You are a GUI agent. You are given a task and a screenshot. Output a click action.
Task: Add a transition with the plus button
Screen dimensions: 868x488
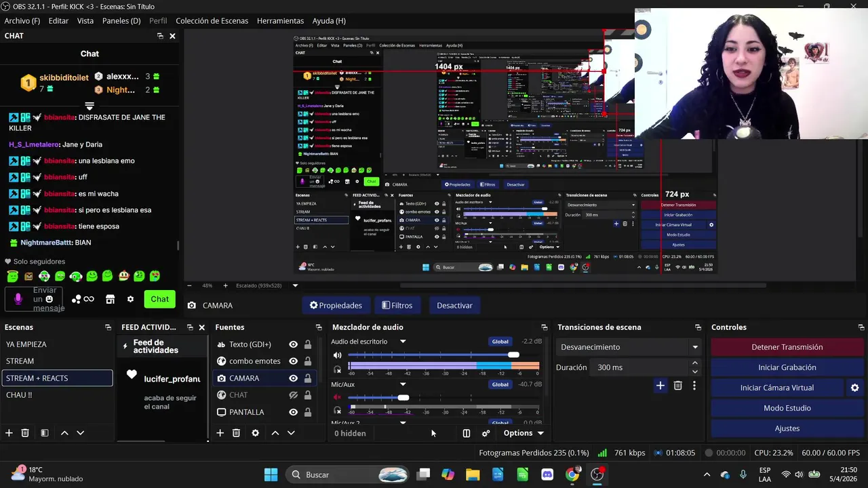[x=660, y=386]
